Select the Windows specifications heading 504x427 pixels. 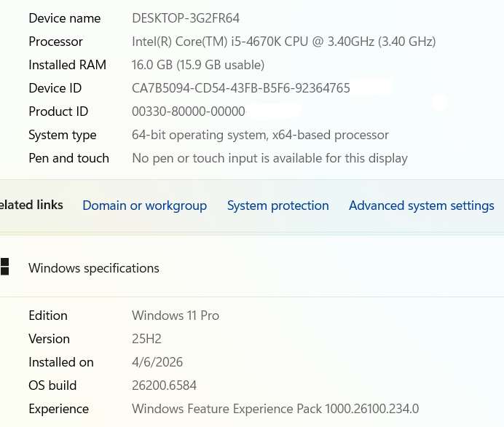(94, 268)
